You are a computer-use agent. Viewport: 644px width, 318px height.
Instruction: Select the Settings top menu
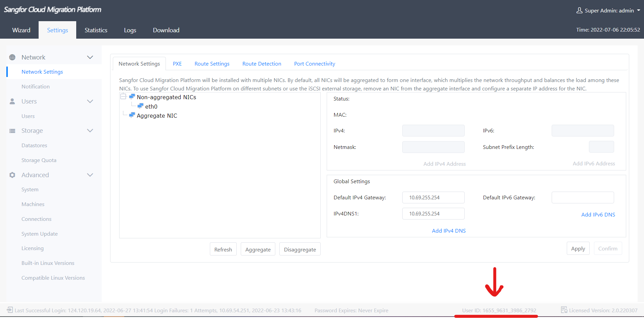[57, 30]
